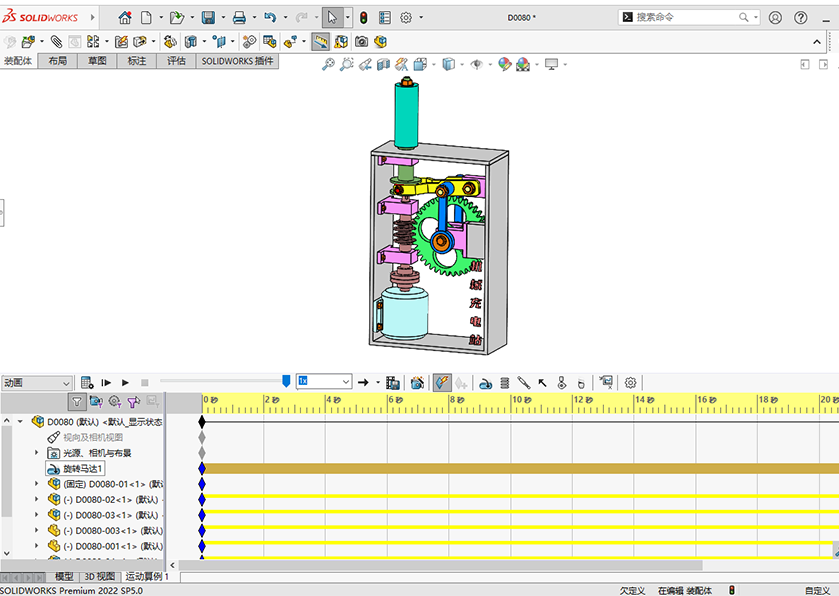Open the Motion Study Properties gear icon
Viewport: 839px width, 596px height.
coord(630,382)
